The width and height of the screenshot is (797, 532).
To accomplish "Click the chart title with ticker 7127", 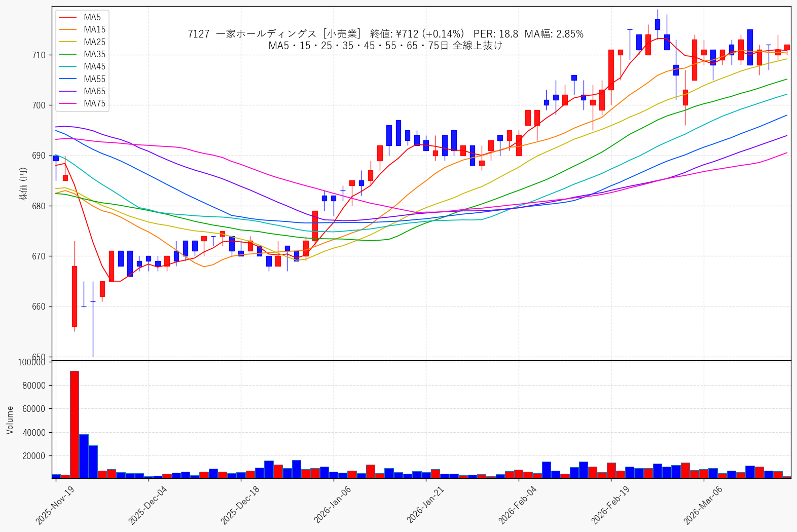I will 385,34.
